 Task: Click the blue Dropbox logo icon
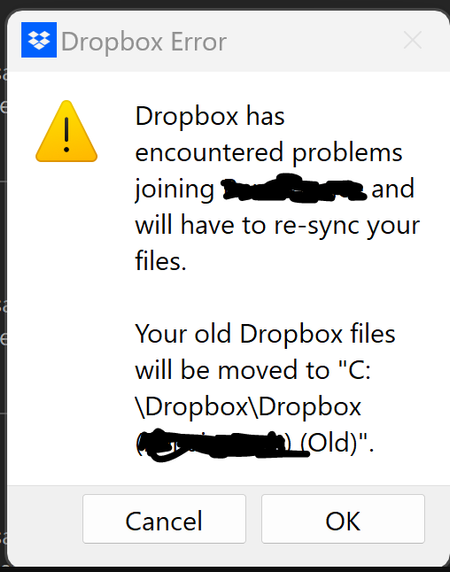point(39,40)
